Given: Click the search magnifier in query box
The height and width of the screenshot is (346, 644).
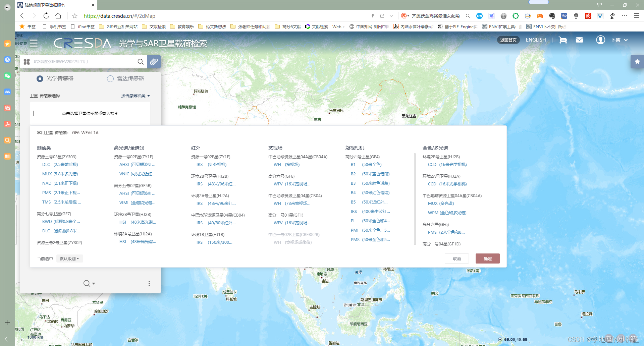Looking at the screenshot, I should pos(141,62).
